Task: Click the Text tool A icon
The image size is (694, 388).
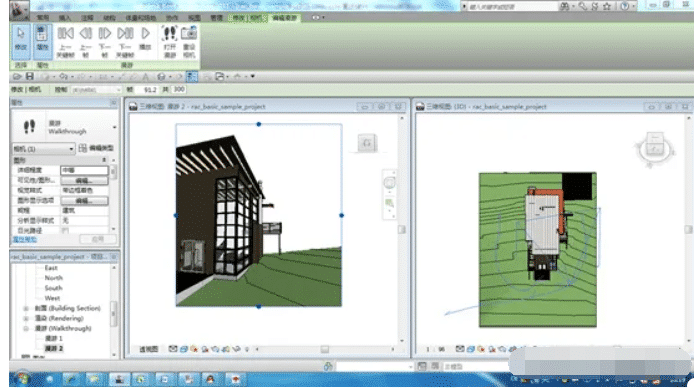Action: (x=145, y=77)
